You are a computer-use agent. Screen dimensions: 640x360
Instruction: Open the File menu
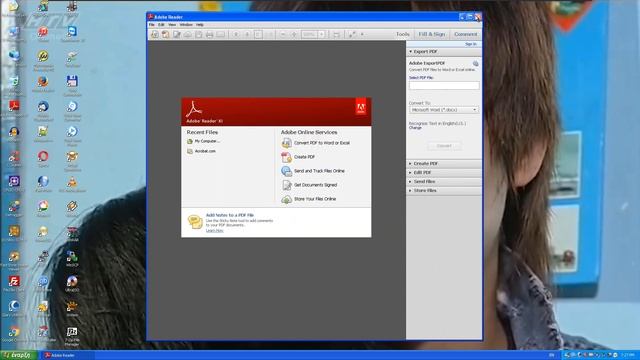(151, 25)
